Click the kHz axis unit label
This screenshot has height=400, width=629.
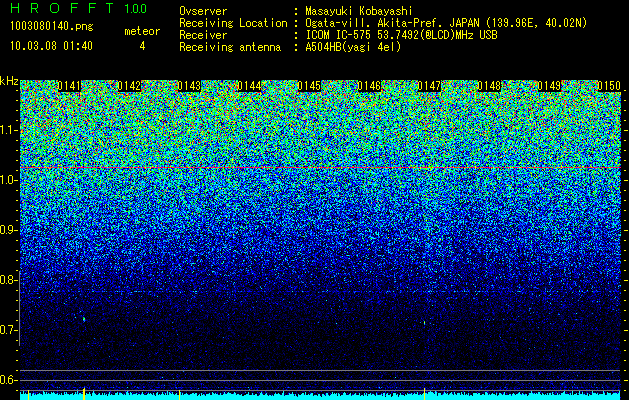click(x=9, y=81)
